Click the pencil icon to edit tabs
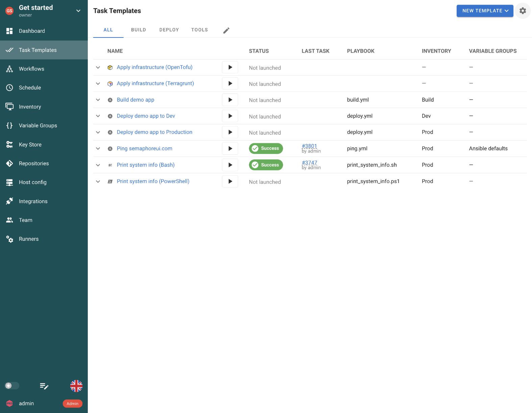The height and width of the screenshot is (413, 532). (226, 30)
